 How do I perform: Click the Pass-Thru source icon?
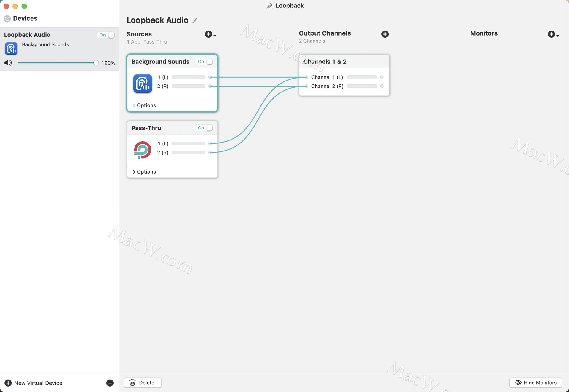pyautogui.click(x=142, y=150)
